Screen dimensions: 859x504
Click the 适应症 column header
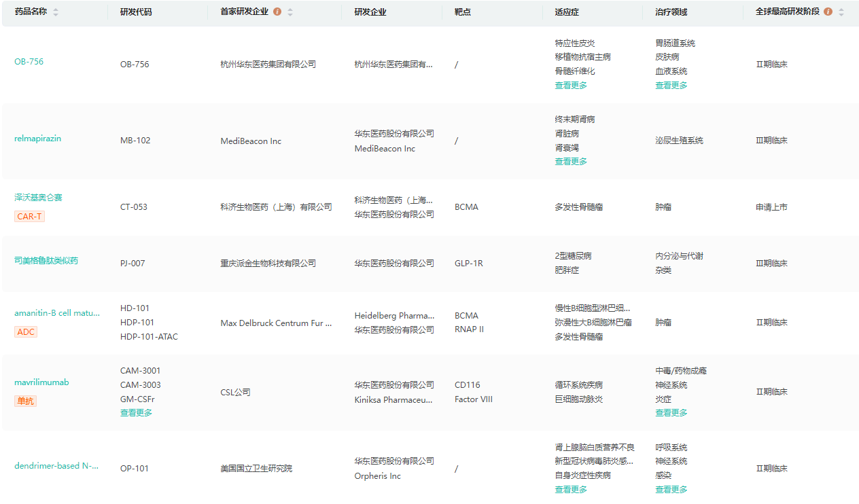[567, 12]
